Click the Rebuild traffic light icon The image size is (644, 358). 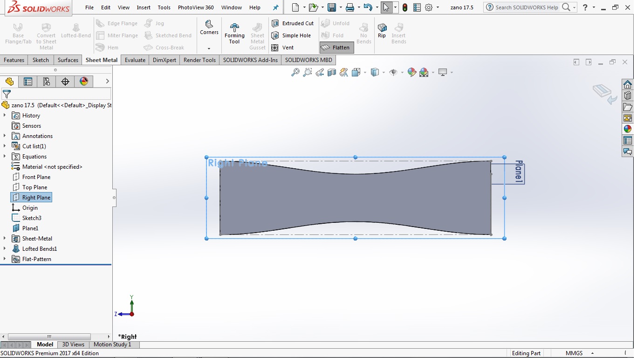click(405, 7)
